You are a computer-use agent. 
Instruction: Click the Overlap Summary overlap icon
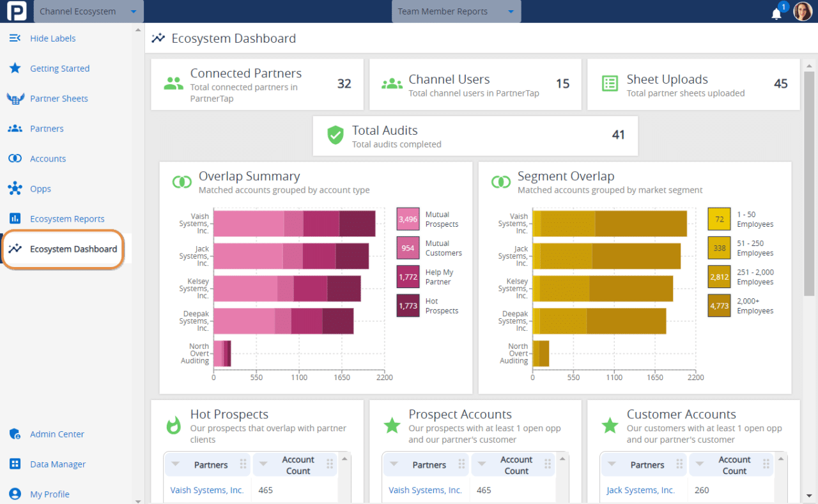click(x=182, y=181)
